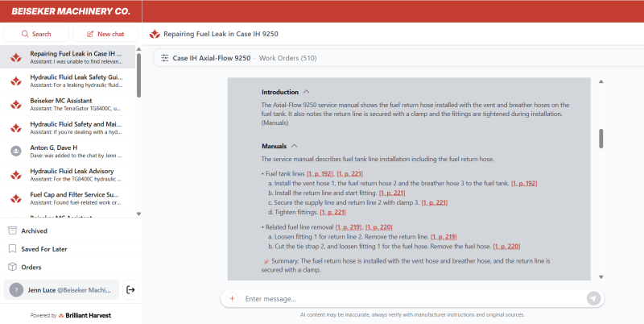Click the Enter message input field
The height and width of the screenshot is (324, 644).
[x=413, y=298]
